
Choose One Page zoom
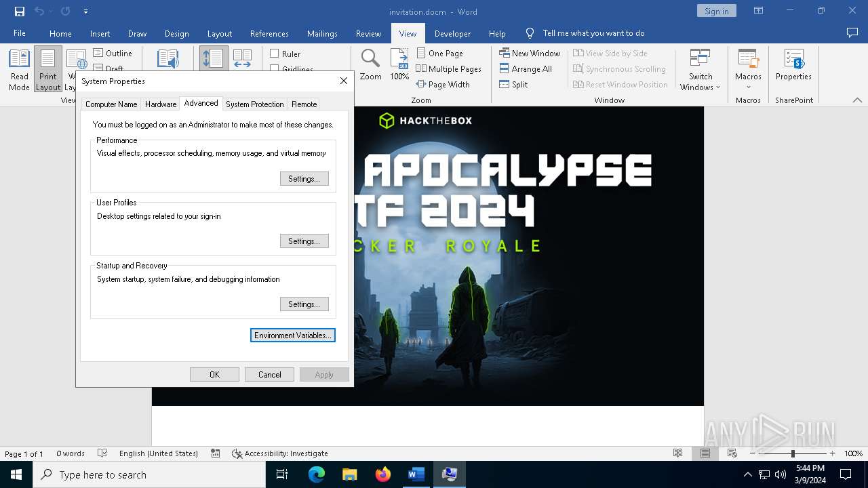(440, 53)
